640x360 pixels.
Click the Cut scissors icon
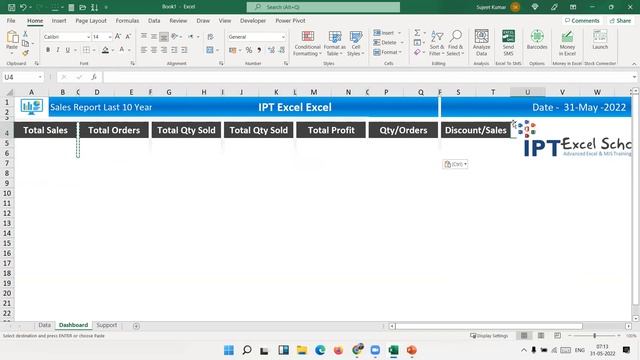tap(25, 34)
